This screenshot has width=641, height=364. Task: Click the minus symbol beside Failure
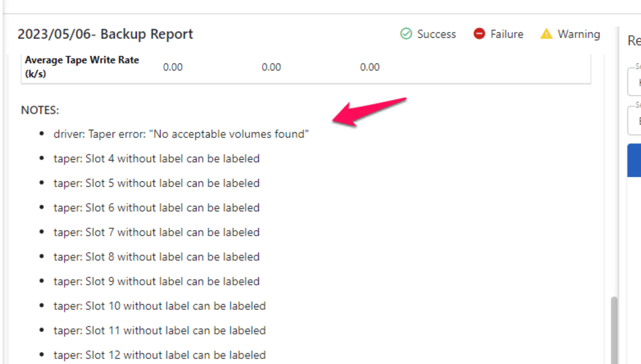(x=479, y=34)
